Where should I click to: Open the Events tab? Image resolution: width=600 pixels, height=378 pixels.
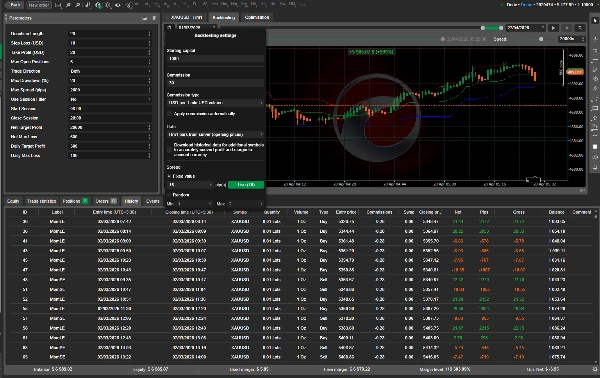(153, 201)
